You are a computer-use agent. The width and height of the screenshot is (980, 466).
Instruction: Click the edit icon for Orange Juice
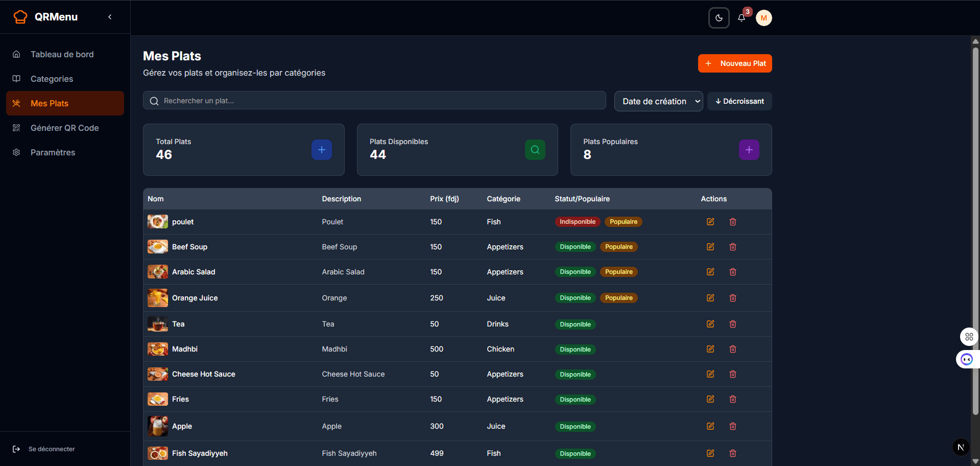(x=710, y=298)
